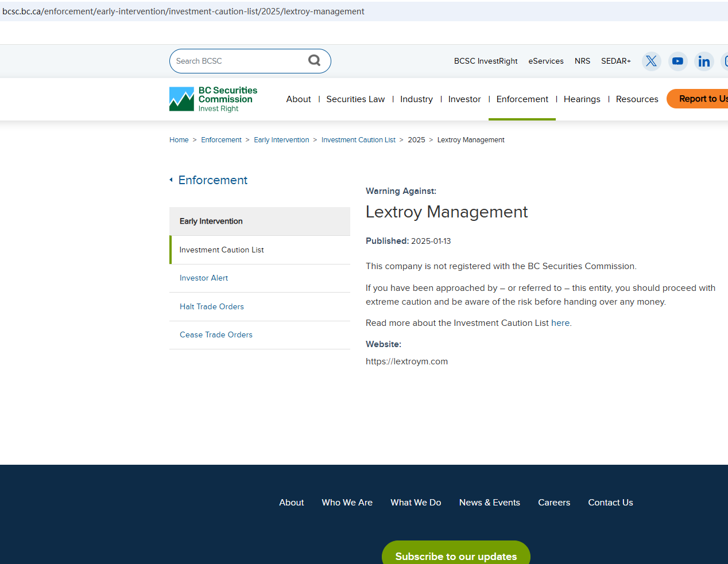Open the footer What We Do link
Screen dimensions: 728x564
416,503
